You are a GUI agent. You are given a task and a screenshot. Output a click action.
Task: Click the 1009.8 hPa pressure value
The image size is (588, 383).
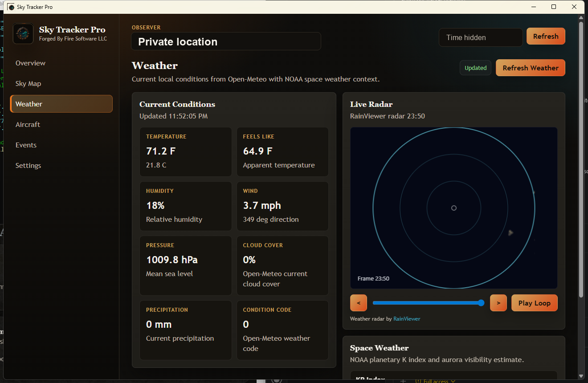pyautogui.click(x=172, y=260)
